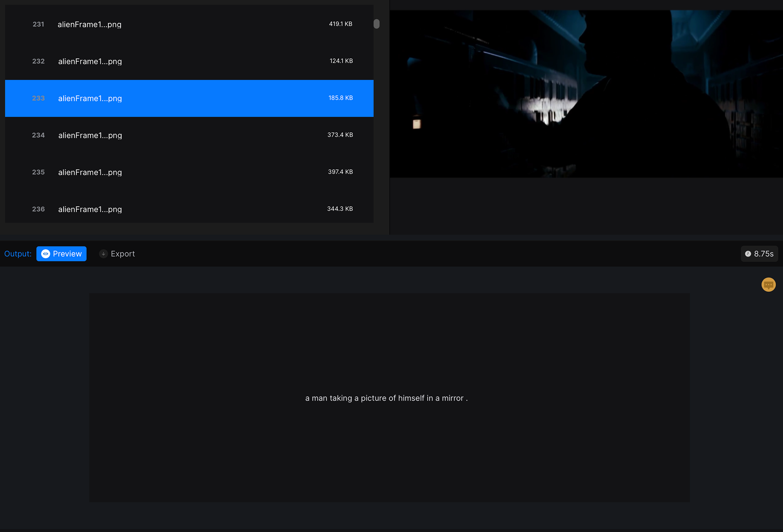Select file row 231 alienFrame1...png

[x=189, y=24]
